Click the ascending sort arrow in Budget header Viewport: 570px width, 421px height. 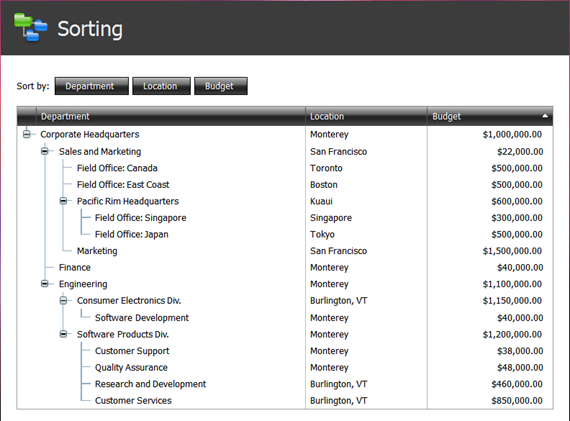click(x=545, y=116)
